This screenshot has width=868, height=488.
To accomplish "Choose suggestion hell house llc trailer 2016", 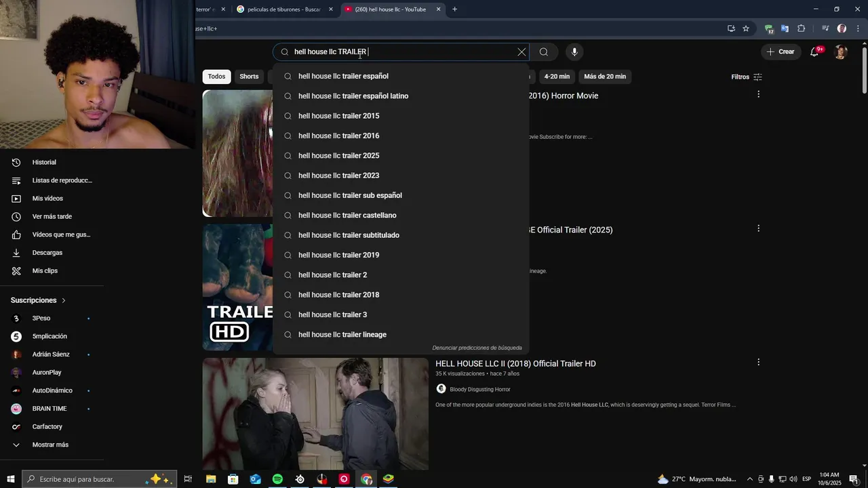I will 401,136.
